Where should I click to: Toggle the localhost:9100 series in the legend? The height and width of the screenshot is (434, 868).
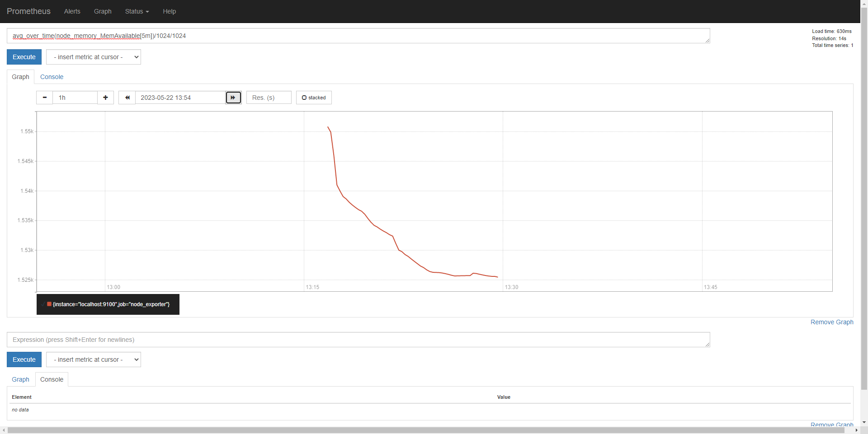tap(111, 304)
